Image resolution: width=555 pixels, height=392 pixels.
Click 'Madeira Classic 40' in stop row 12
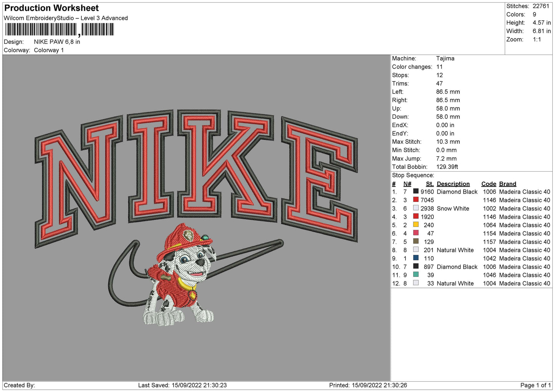pyautogui.click(x=525, y=283)
